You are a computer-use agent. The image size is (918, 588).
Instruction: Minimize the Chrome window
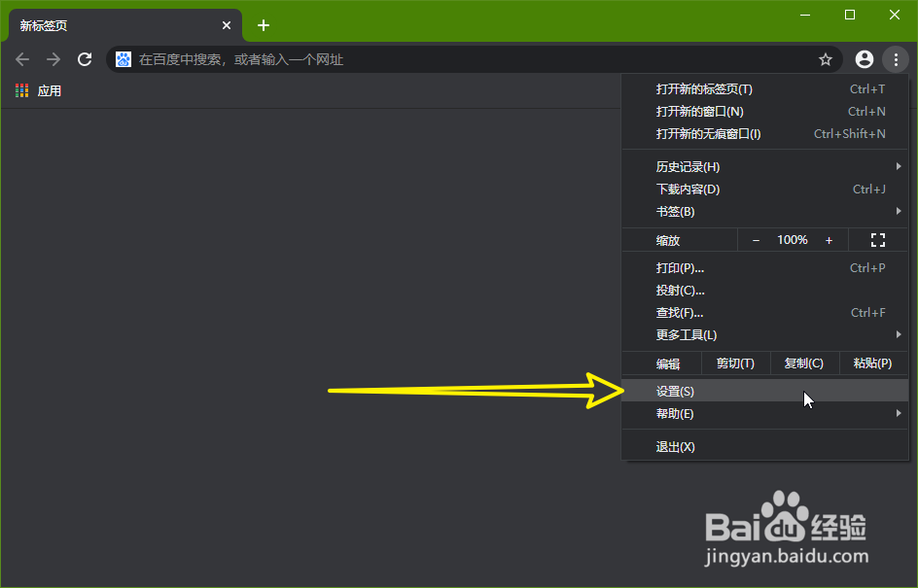pos(805,15)
